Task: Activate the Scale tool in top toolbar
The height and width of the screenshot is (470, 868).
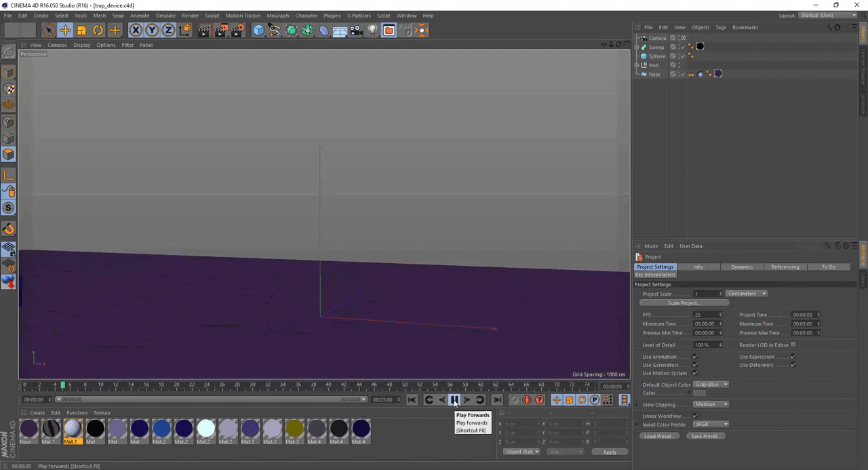Action: pos(81,30)
